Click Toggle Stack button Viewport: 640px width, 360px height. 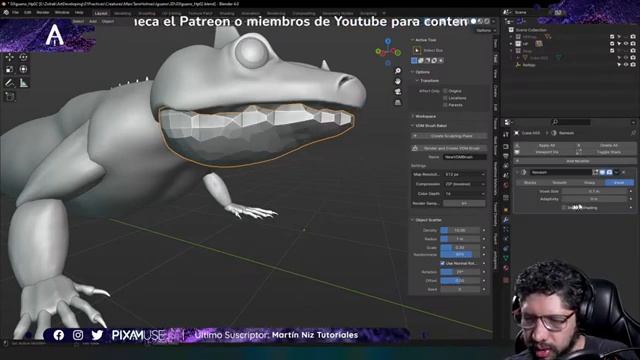tap(609, 152)
